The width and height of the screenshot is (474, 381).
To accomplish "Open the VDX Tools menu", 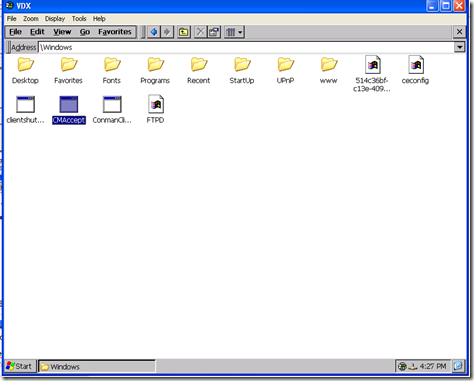I will click(79, 19).
